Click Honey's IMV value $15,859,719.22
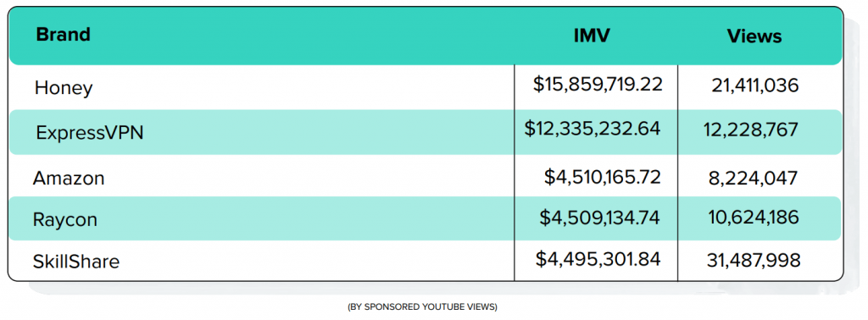 click(x=598, y=84)
